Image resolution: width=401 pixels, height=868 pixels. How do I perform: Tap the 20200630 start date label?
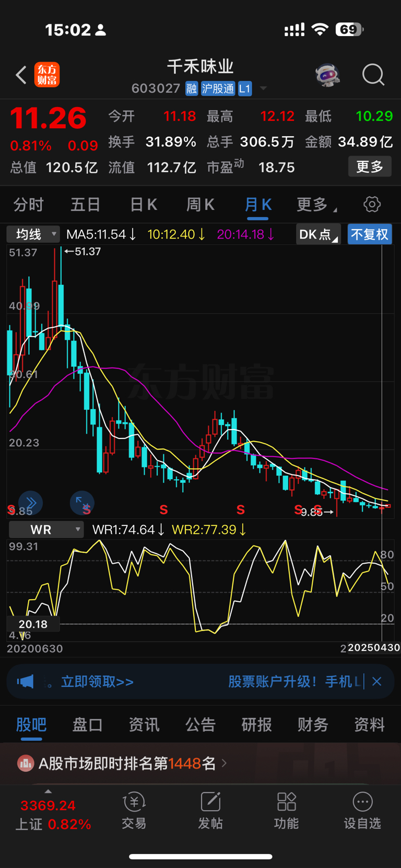(x=34, y=649)
